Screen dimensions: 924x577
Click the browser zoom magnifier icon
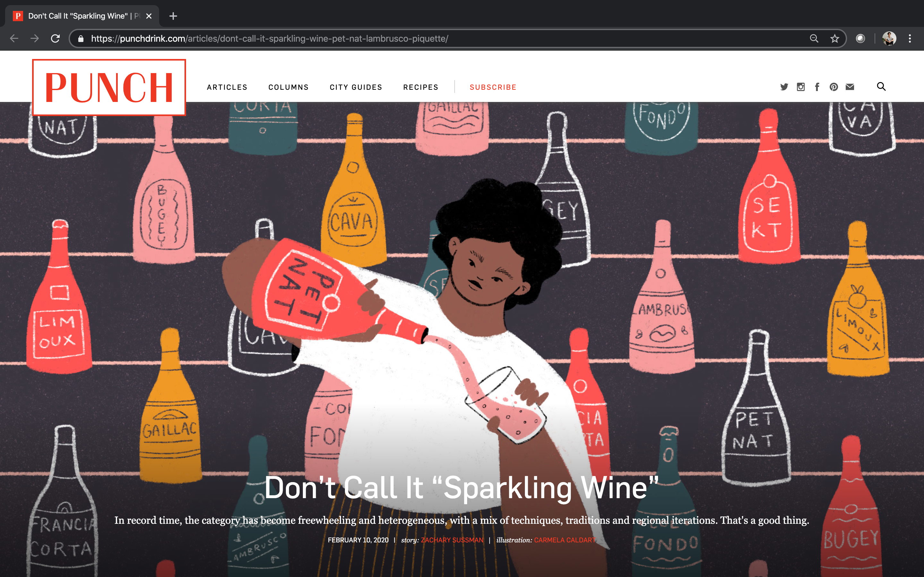point(814,38)
